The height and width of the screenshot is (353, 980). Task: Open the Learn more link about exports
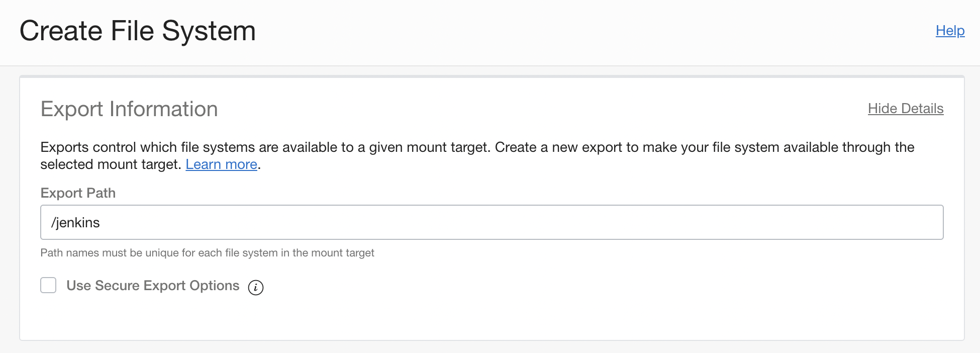pyautogui.click(x=221, y=164)
